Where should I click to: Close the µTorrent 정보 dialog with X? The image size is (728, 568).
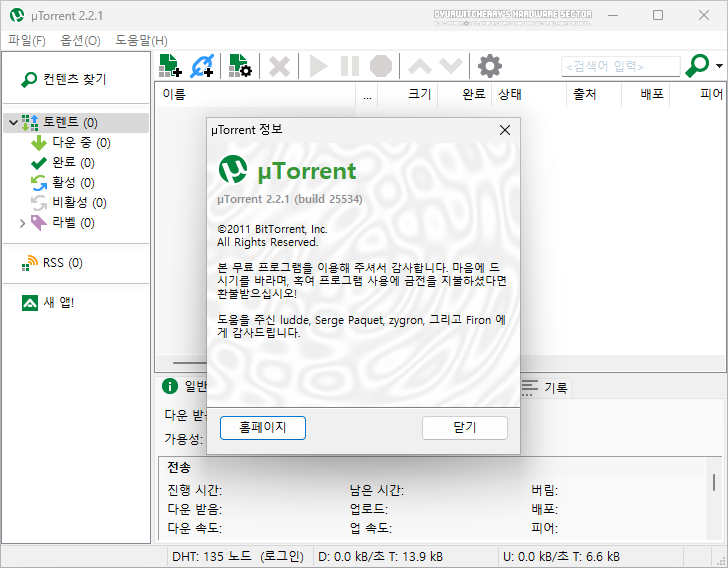click(505, 130)
